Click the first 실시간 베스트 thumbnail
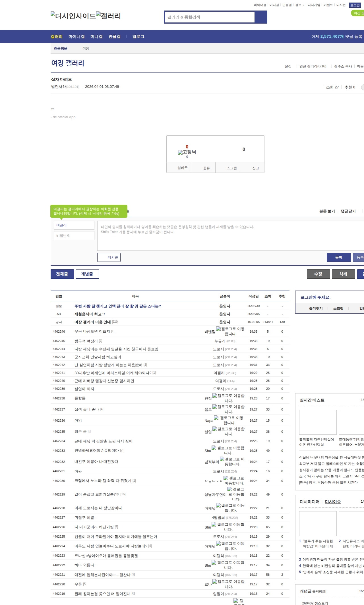 pos(318,422)
